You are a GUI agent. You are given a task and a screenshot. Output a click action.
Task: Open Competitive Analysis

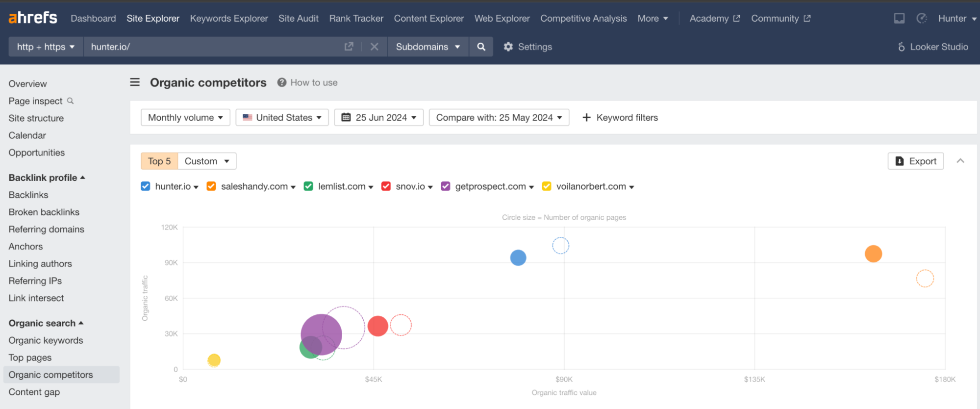pyautogui.click(x=583, y=18)
